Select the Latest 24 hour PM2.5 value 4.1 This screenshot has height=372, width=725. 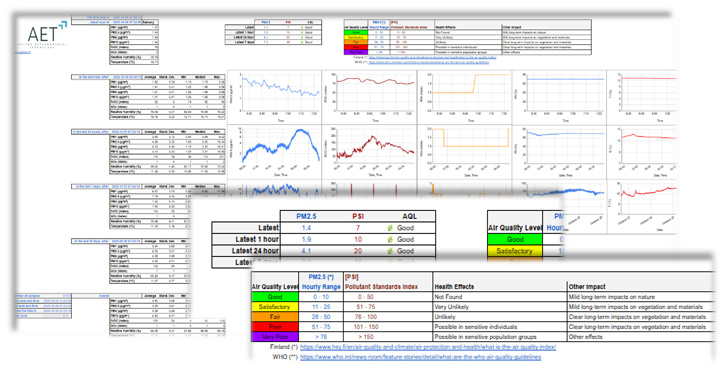click(x=306, y=251)
